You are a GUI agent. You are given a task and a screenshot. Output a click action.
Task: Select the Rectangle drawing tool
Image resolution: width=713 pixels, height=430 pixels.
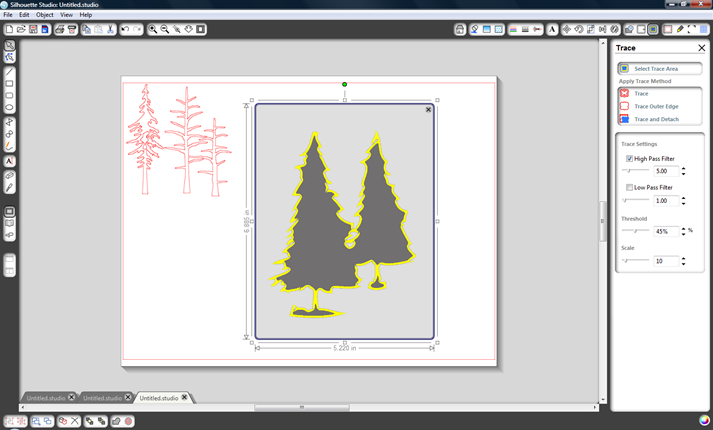pyautogui.click(x=10, y=84)
